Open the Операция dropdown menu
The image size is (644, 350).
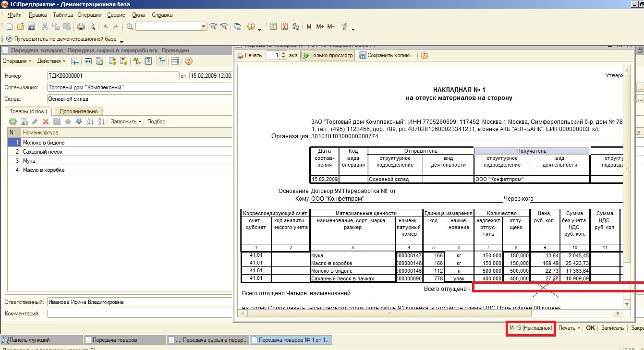pos(17,61)
